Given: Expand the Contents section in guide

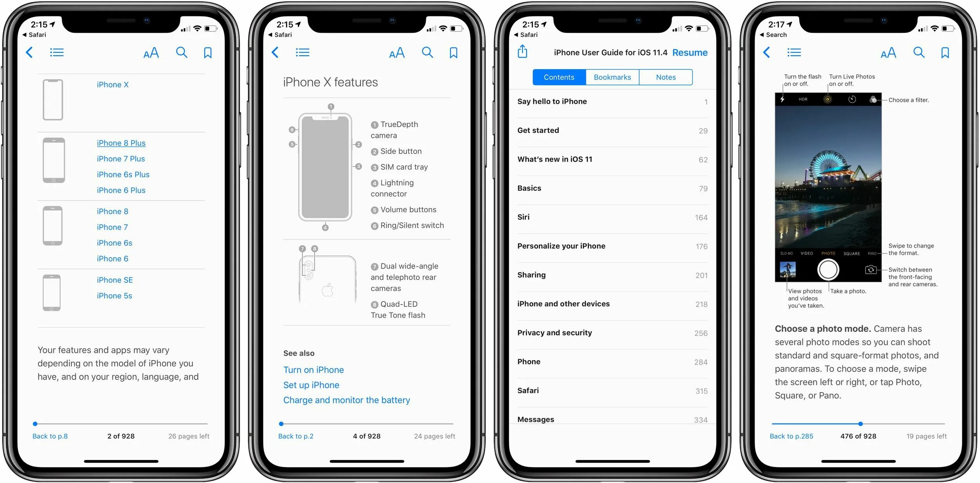Looking at the screenshot, I should [x=558, y=77].
